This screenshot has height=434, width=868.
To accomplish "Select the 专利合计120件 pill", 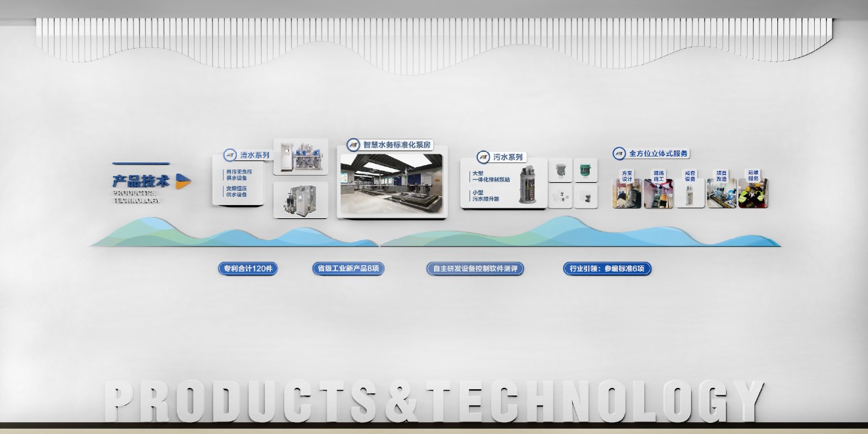I will 247,268.
